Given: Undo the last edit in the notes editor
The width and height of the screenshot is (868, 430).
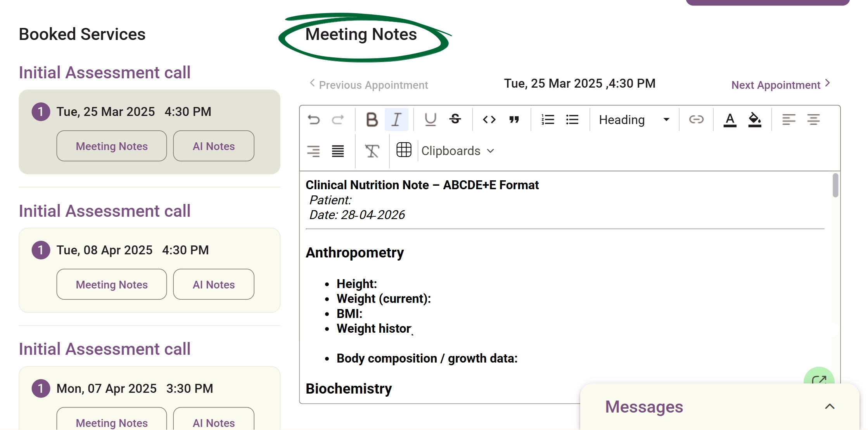Looking at the screenshot, I should pos(314,119).
